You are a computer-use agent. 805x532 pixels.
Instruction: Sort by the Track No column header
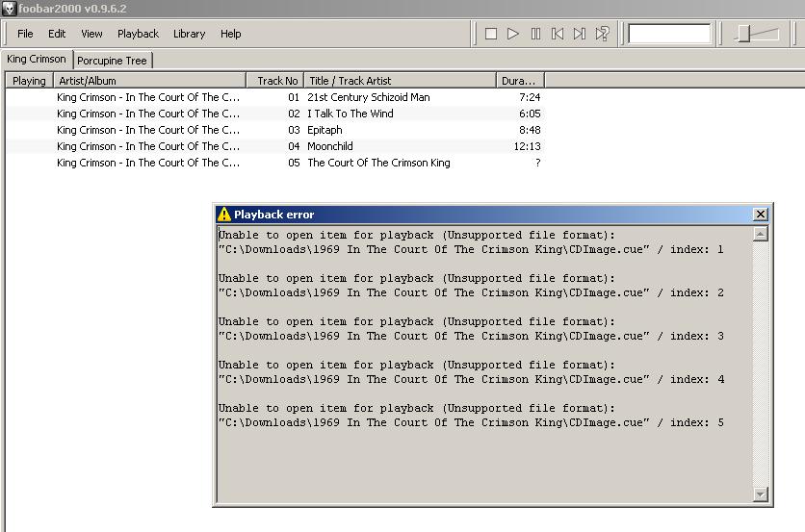[275, 81]
